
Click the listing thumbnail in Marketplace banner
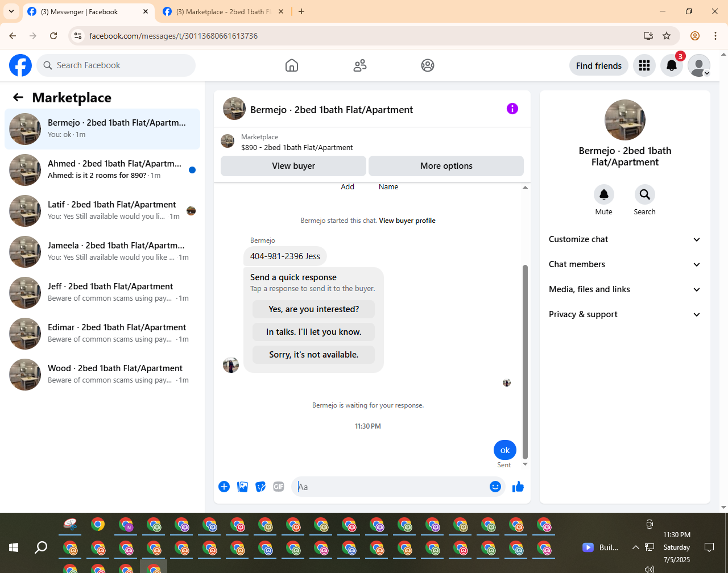click(227, 141)
